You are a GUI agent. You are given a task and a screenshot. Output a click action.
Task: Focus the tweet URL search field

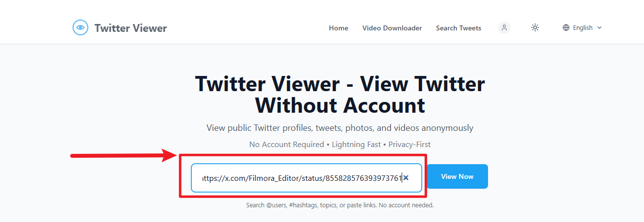tap(307, 178)
